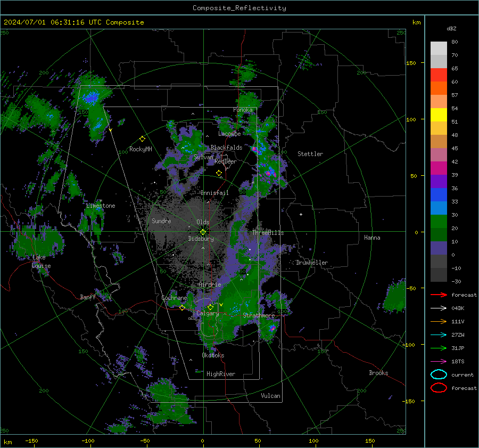This screenshot has width=479, height=448.
Task: Click the Didsbury label
Action: point(201,239)
